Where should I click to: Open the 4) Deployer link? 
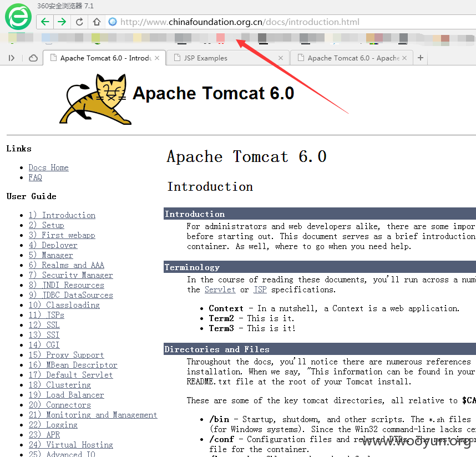point(53,245)
